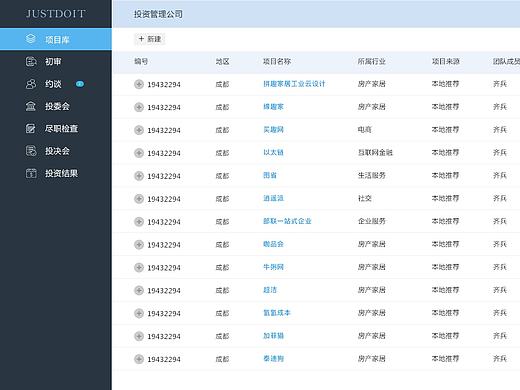Open project link 拼趣家居工业云设计

click(x=294, y=84)
